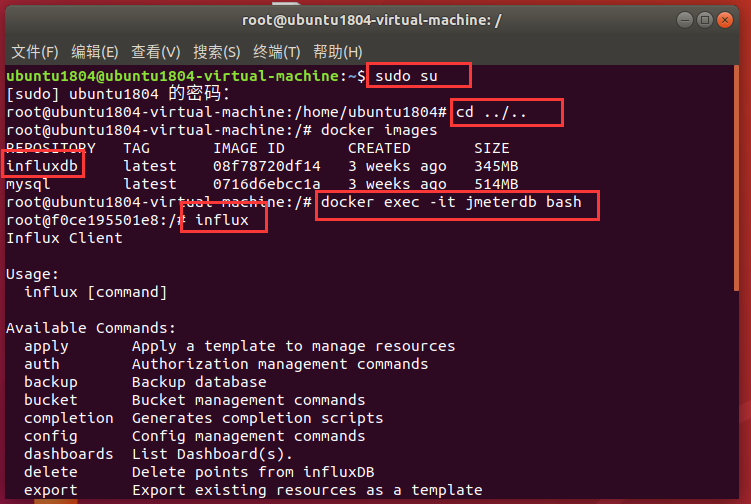Image resolution: width=751 pixels, height=504 pixels.
Task: Click 'latest' tag in the mysql row
Action: (150, 184)
